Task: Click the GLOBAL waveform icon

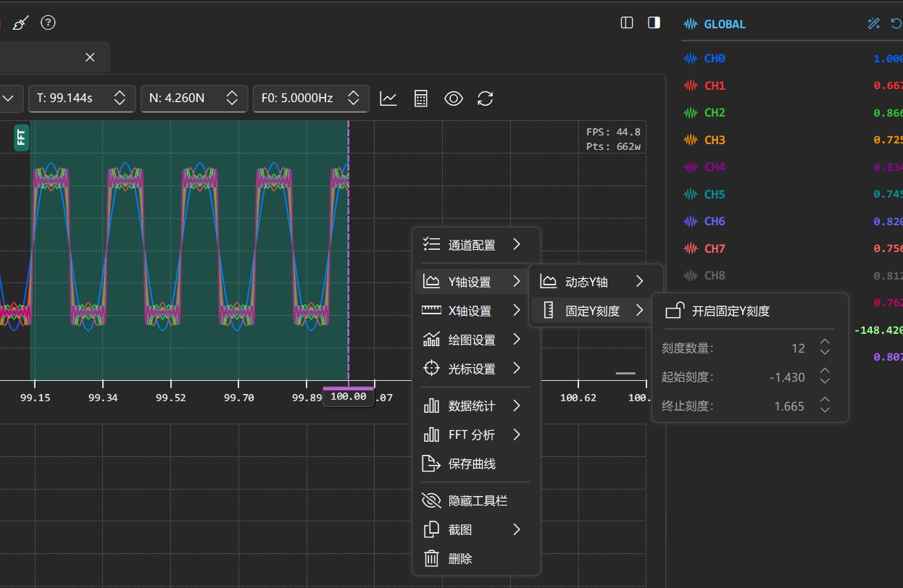Action: 690,24
